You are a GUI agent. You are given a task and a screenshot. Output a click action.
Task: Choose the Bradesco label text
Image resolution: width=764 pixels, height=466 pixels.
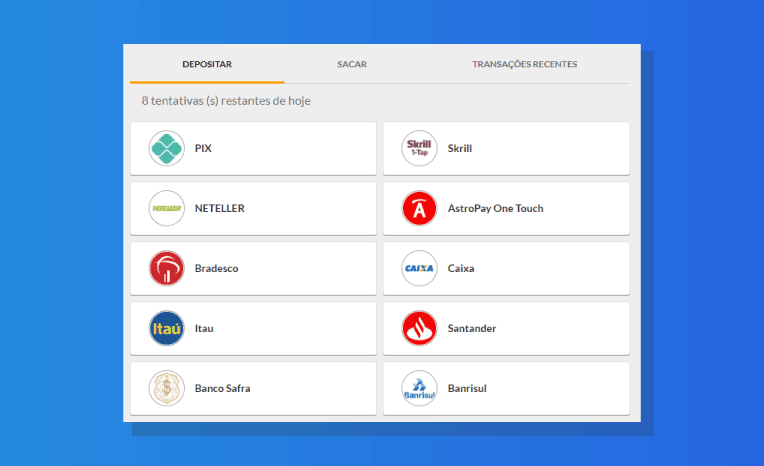click(216, 268)
